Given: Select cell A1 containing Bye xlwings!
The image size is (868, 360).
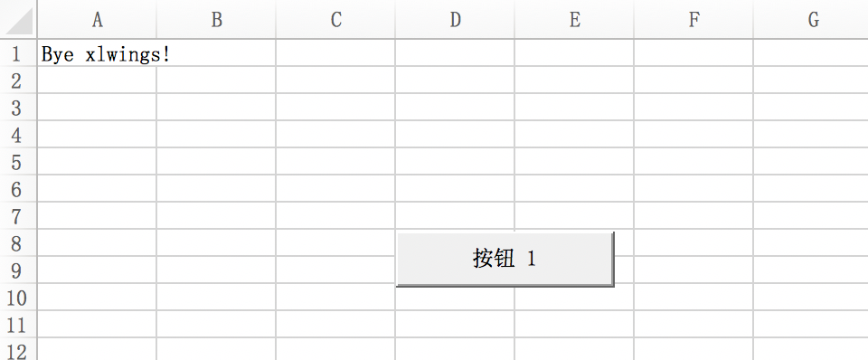Looking at the screenshot, I should (97, 52).
